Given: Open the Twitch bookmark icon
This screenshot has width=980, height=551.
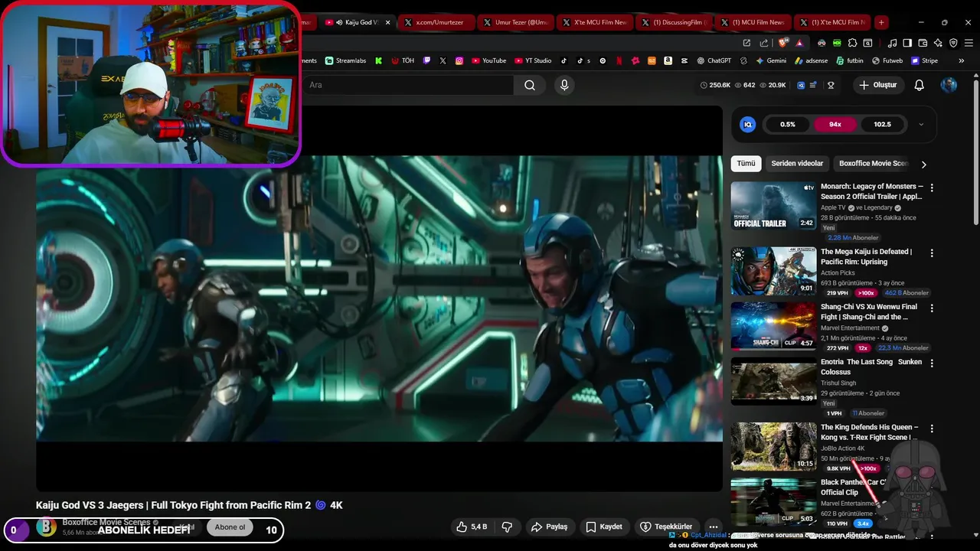Looking at the screenshot, I should (426, 60).
